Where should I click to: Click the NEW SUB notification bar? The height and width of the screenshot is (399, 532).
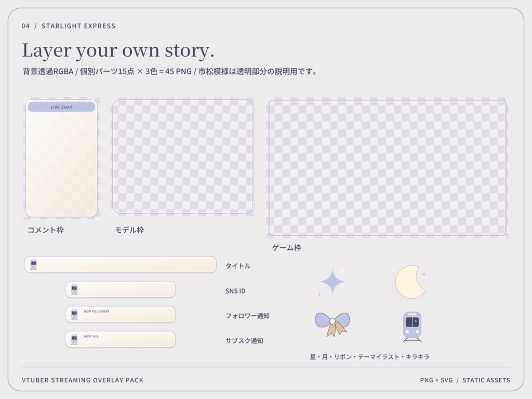click(121, 339)
